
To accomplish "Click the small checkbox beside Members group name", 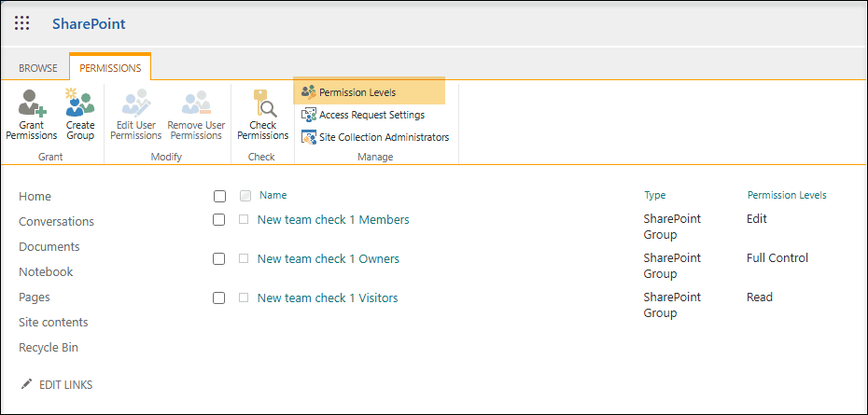I will click(244, 219).
